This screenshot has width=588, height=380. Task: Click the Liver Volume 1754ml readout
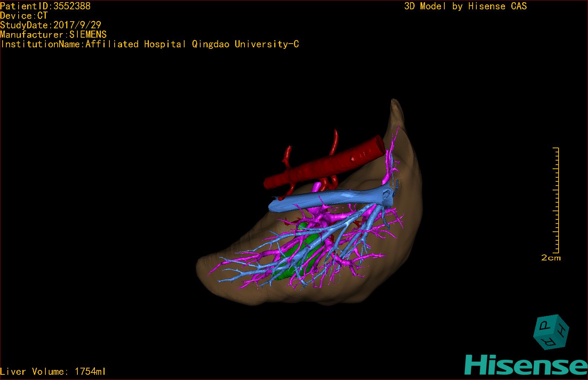coord(53,371)
